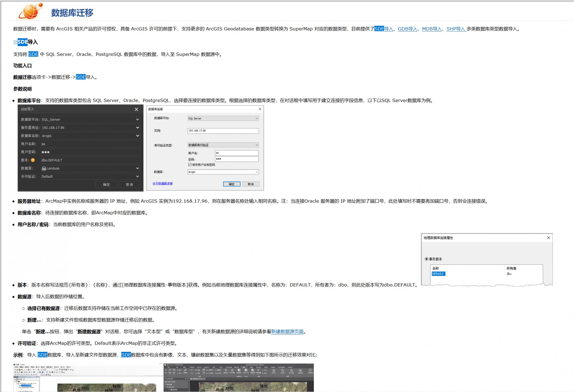Click 确定 in the SDE导入 dialog

pos(106,185)
